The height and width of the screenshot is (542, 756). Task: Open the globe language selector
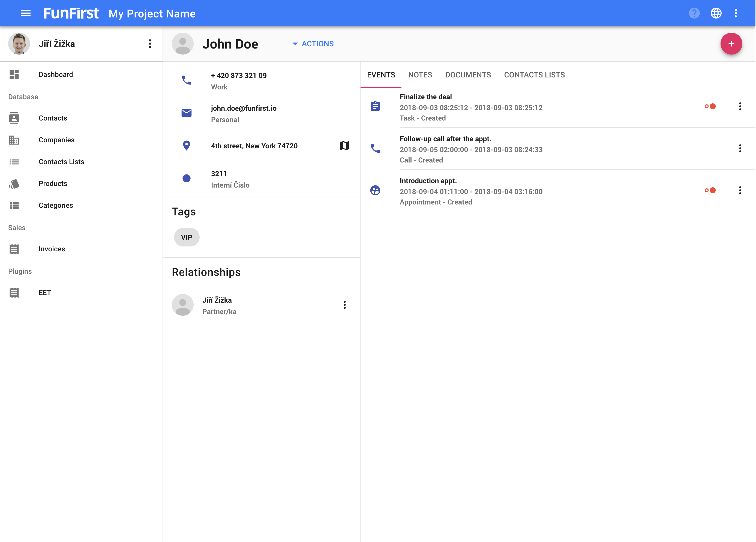[716, 13]
